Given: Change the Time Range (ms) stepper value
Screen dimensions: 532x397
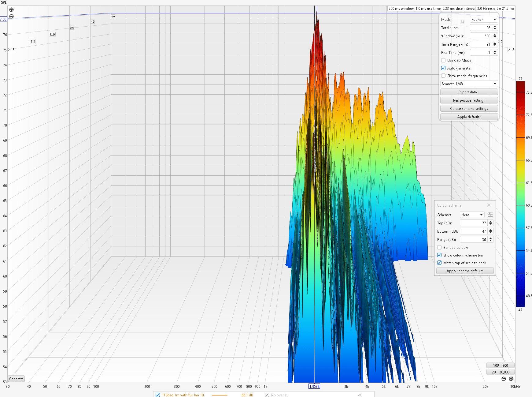Looking at the screenshot, I should tap(495, 44).
